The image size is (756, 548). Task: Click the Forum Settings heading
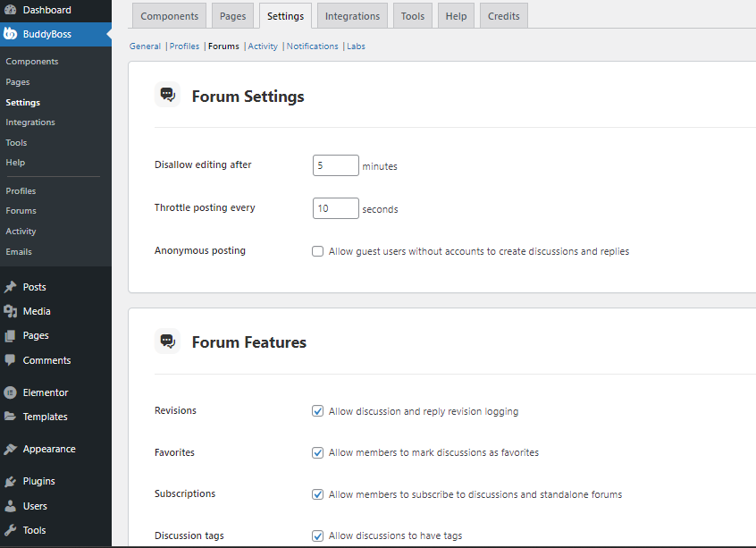tap(248, 96)
